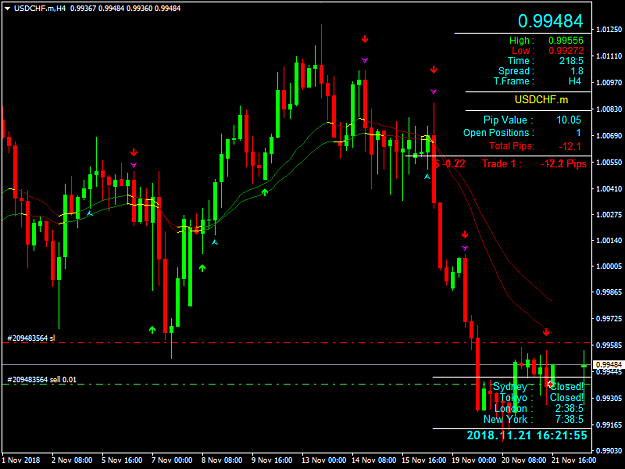
Task: Select the white trade entry marker on the sell line
Action: 550,384
